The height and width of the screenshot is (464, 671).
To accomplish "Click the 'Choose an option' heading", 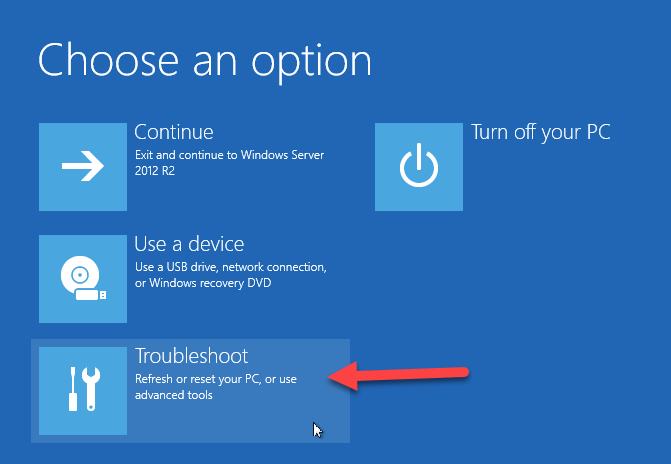I will point(205,60).
